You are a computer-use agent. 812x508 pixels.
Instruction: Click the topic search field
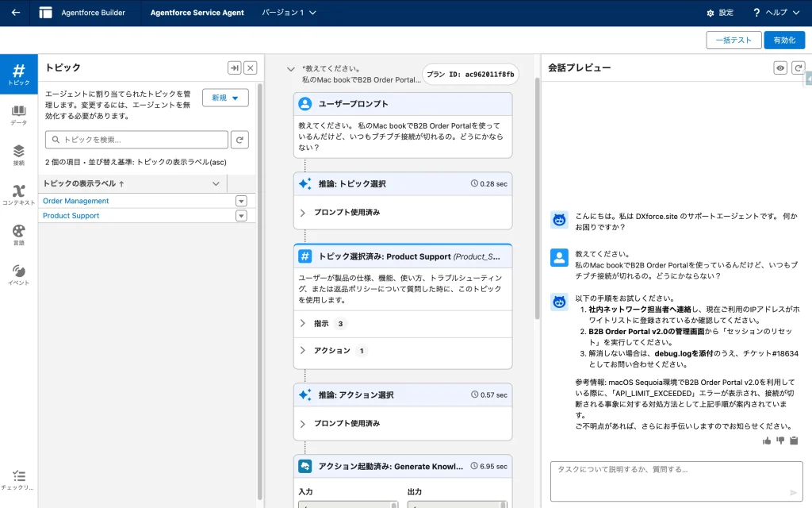(136, 140)
